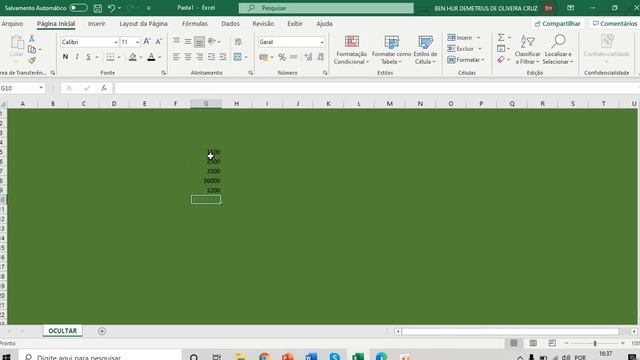Switch to Page Layout view in status bar
This screenshot has width=640, height=360.
[x=533, y=343]
